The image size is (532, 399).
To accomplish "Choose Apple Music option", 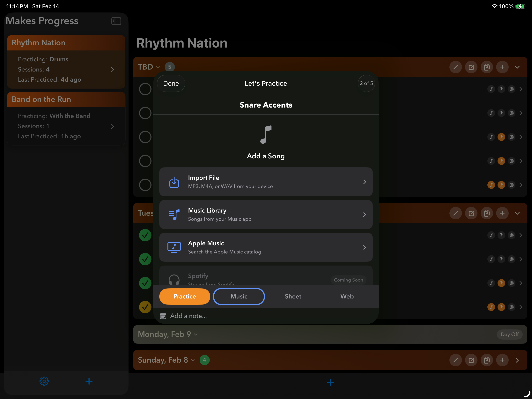I will pos(266,247).
